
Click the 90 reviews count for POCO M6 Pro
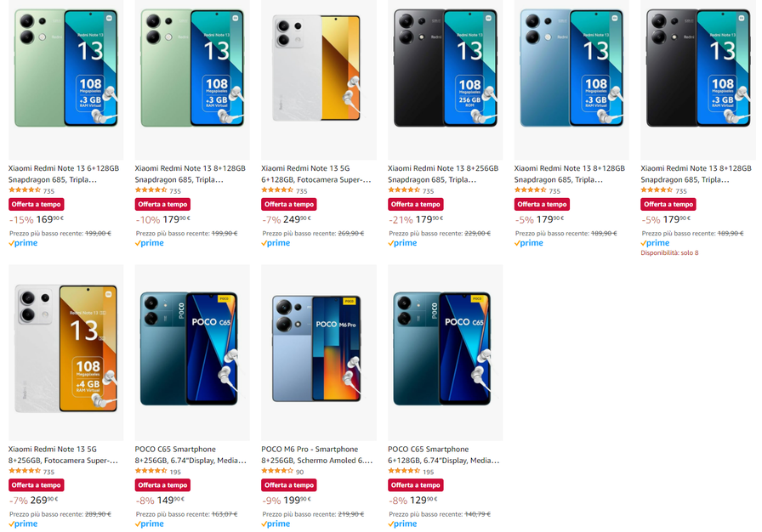pos(299,472)
